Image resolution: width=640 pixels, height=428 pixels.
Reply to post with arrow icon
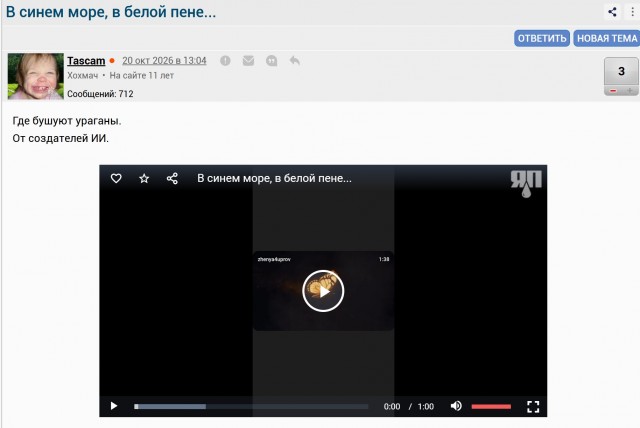pos(295,61)
